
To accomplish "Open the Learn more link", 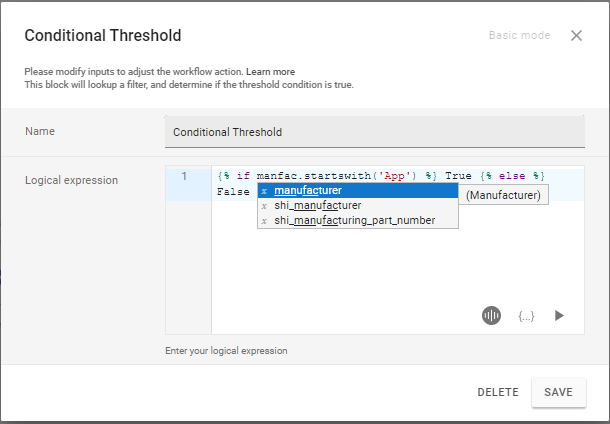I will click(270, 72).
